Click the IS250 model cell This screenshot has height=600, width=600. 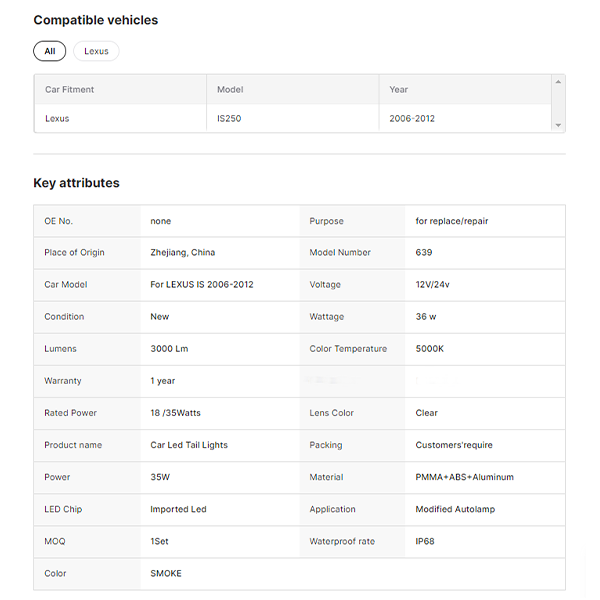pyautogui.click(x=229, y=118)
